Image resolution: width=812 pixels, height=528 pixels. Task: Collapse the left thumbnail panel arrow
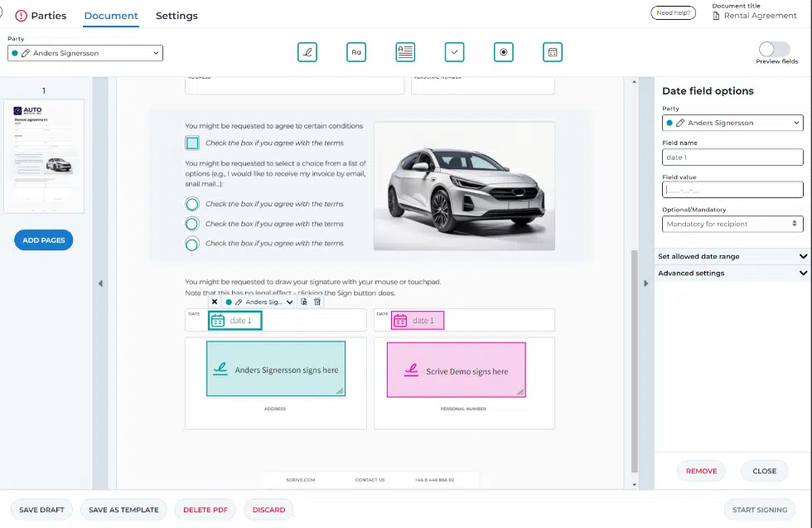click(100, 283)
